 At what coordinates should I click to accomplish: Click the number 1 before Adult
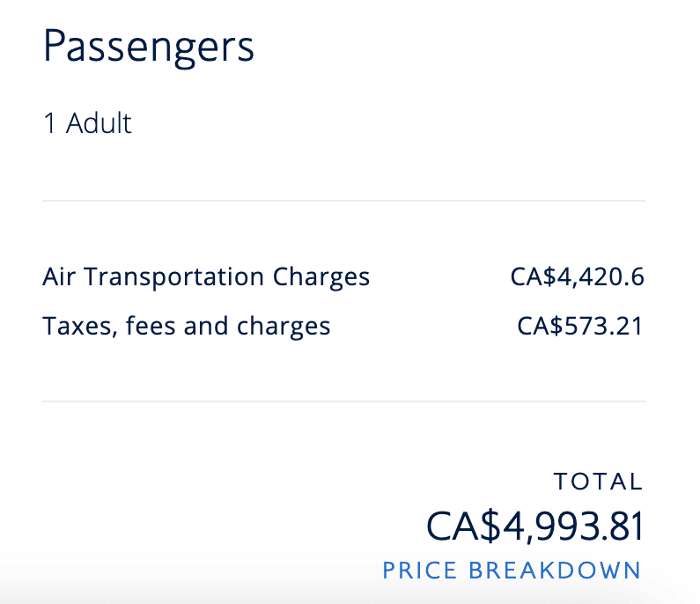click(x=49, y=122)
